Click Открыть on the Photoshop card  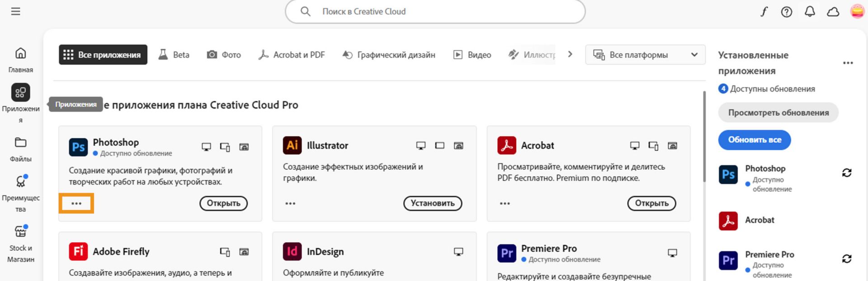point(223,203)
